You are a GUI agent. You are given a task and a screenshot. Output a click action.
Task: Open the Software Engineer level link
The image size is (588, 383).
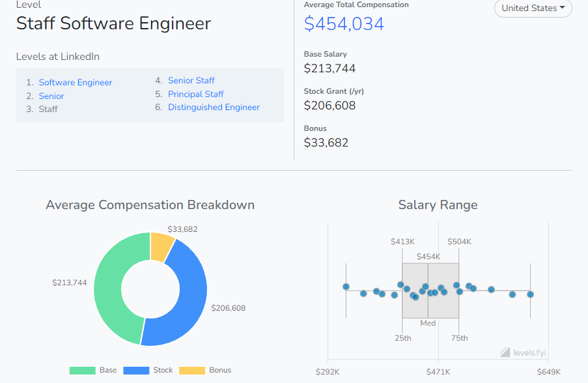(x=76, y=82)
